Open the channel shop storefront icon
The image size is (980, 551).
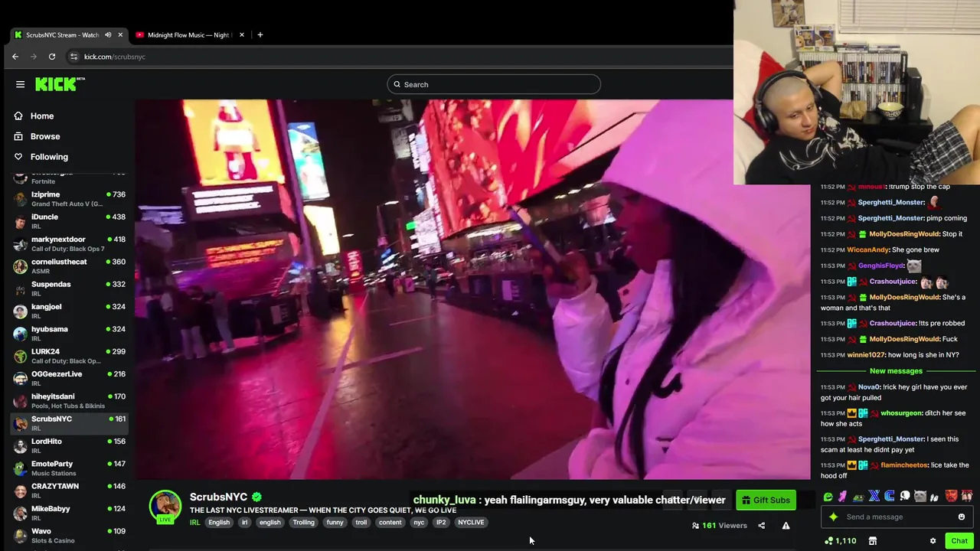point(873,541)
